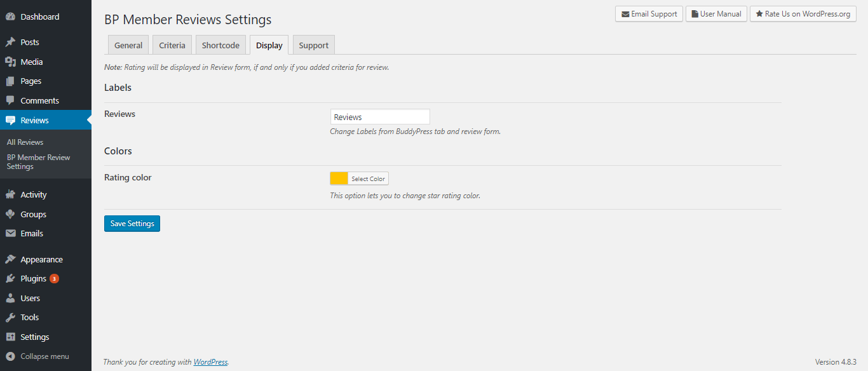This screenshot has height=371, width=868.
Task: Click the Posts pushpin icon
Action: click(10, 43)
